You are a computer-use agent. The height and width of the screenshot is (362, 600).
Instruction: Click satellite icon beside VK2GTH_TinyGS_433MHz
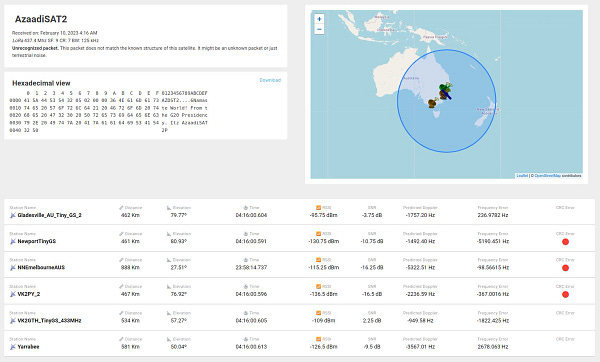13,321
